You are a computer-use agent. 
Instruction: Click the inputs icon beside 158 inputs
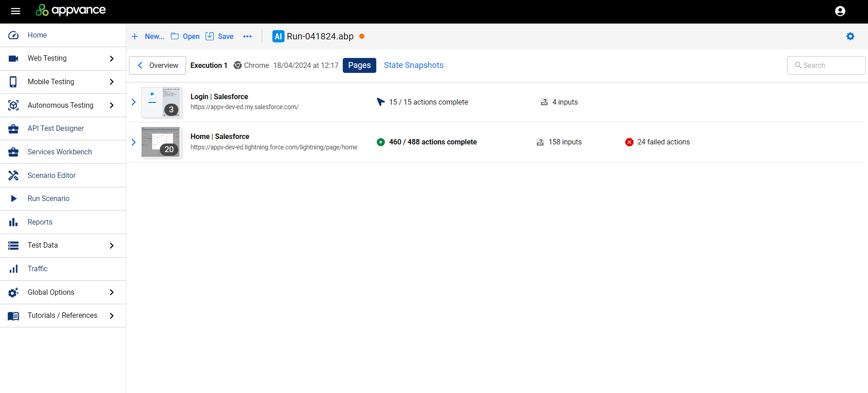(540, 142)
